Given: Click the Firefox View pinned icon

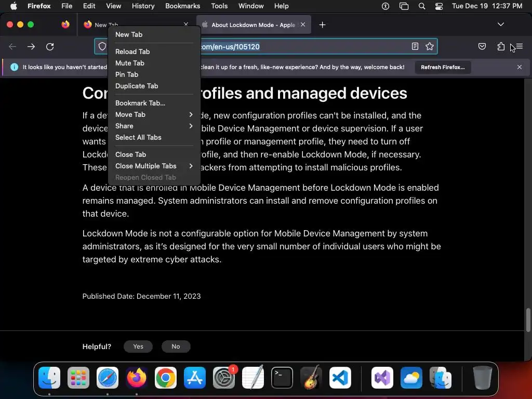Looking at the screenshot, I should (x=65, y=24).
